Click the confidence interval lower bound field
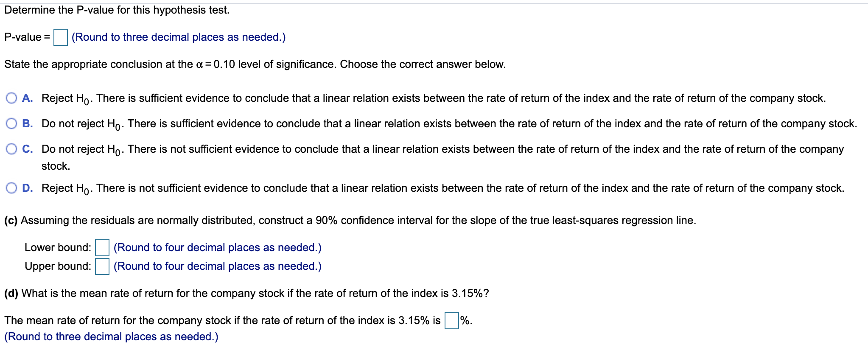 click(x=102, y=247)
